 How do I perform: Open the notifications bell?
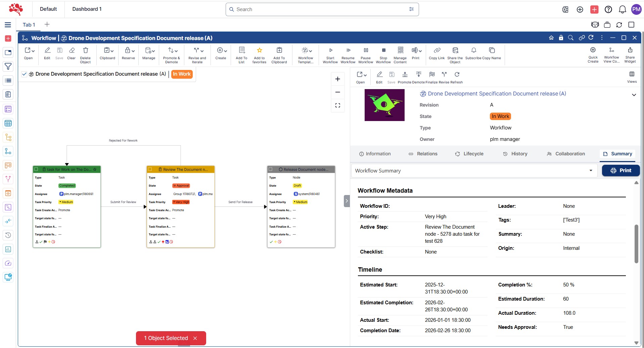pos(622,9)
